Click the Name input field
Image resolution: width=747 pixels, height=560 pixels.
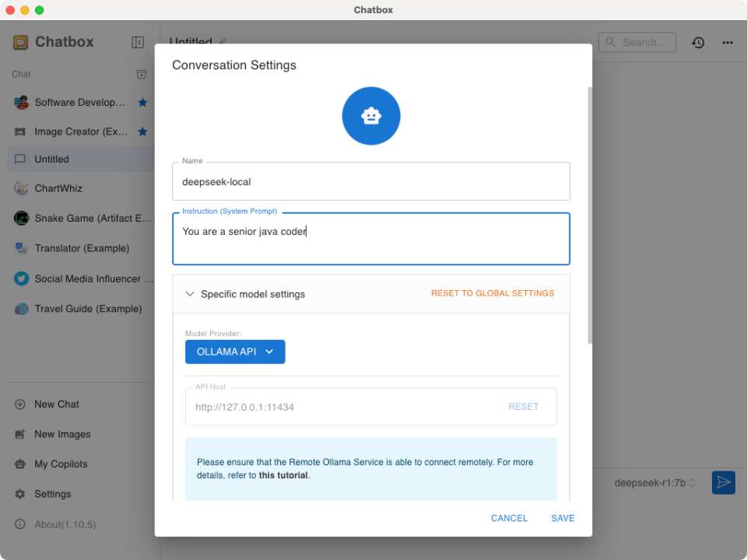click(x=371, y=181)
